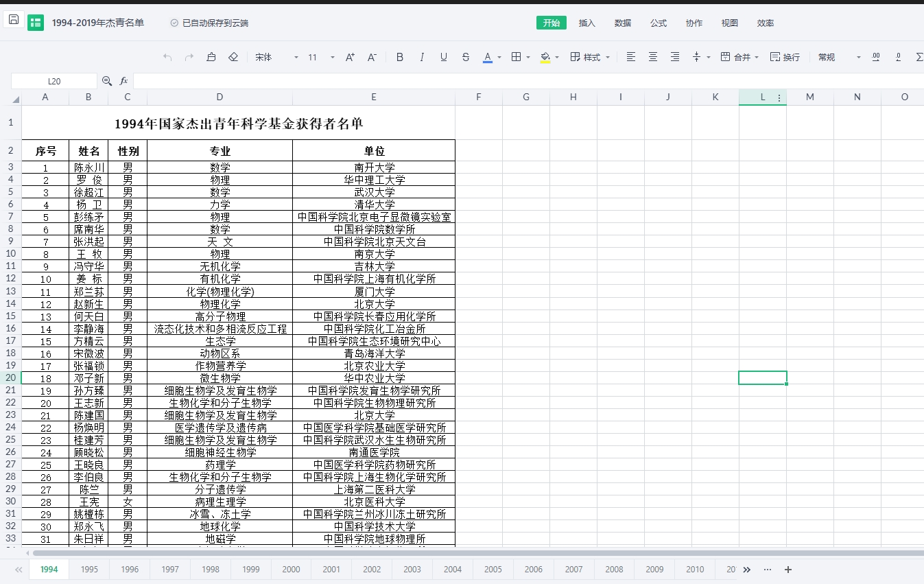Merge cells with 合并 button
Viewport: 924px width, 584px height.
pyautogui.click(x=735, y=57)
